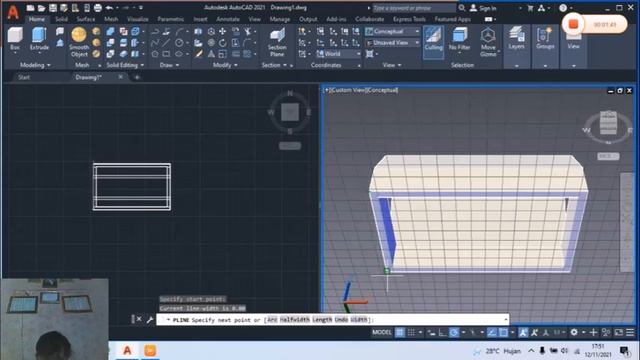Screen dimensions: 640x360
Task: Open the Annotate ribbon tab
Action: 228,19
